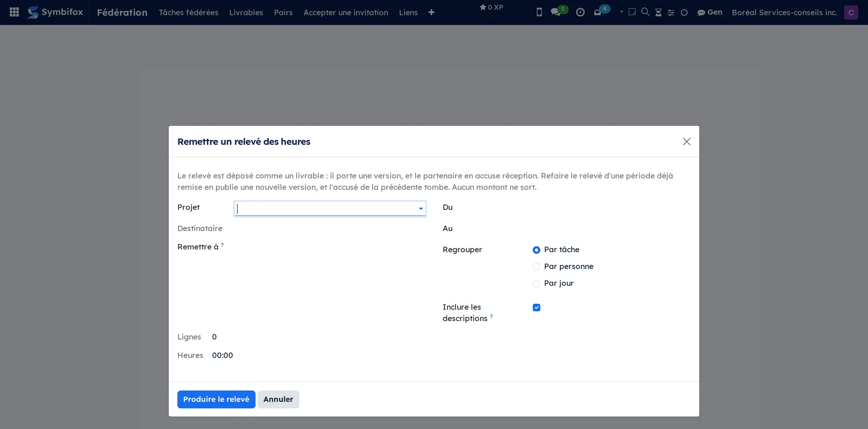
Task: Select the Par tâche radio option
Action: [537, 250]
